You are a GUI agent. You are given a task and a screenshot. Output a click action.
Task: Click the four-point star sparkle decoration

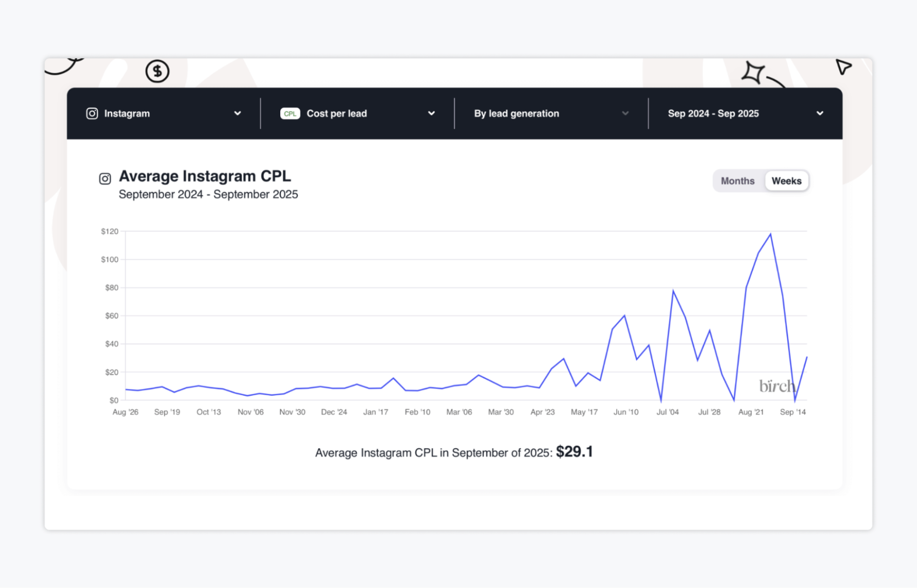coord(753,72)
